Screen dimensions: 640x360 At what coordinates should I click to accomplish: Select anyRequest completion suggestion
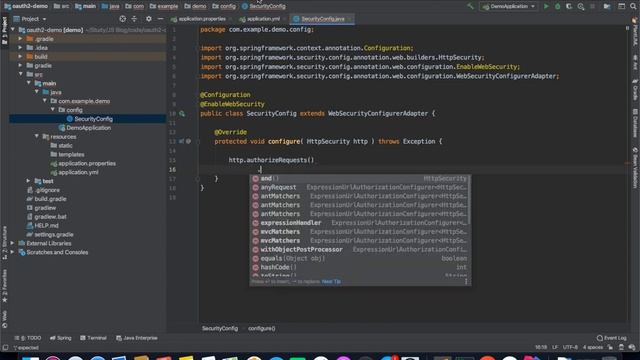click(x=360, y=187)
